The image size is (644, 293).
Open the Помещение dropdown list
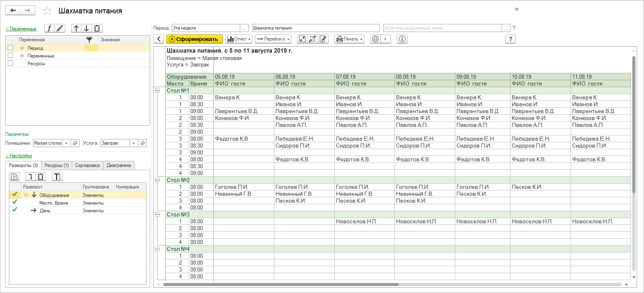67,143
